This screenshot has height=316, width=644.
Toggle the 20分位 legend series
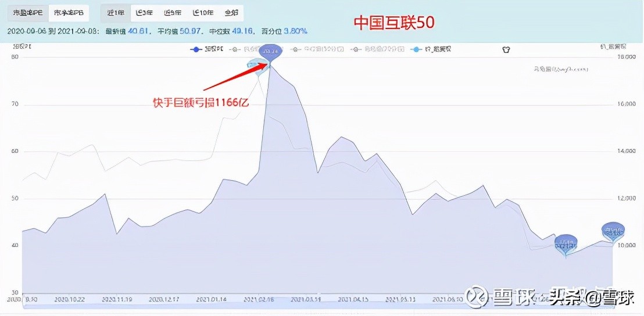coord(377,49)
